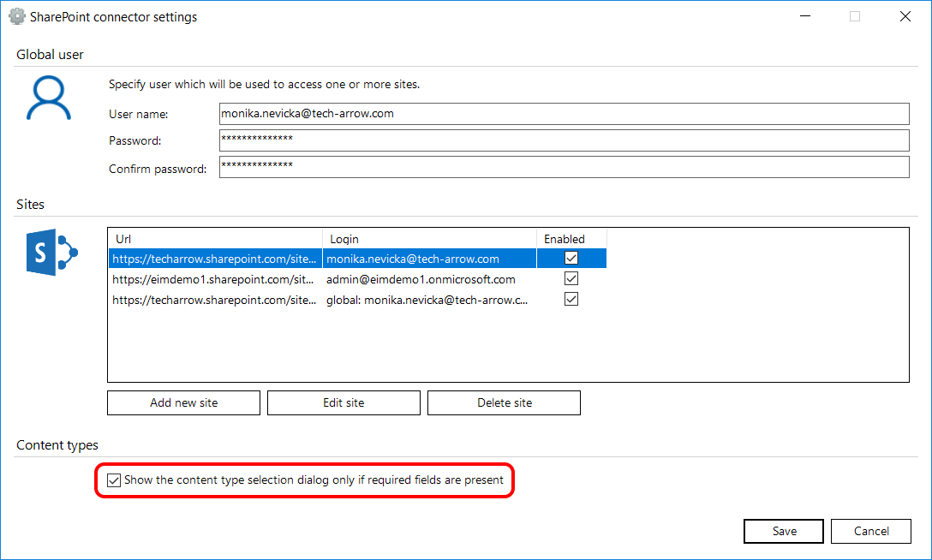This screenshot has height=560, width=932.
Task: Focus the User name input field
Action: coord(564,113)
